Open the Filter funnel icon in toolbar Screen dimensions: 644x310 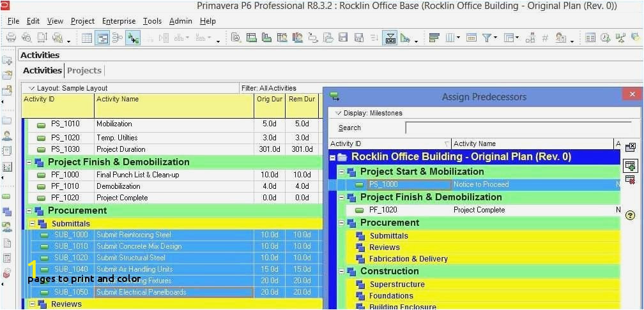[487, 38]
